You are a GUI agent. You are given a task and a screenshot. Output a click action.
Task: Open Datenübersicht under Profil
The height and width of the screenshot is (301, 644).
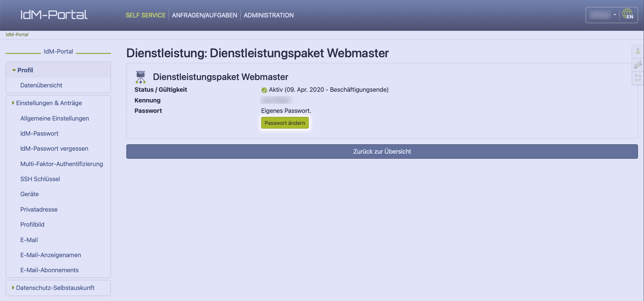(x=41, y=85)
